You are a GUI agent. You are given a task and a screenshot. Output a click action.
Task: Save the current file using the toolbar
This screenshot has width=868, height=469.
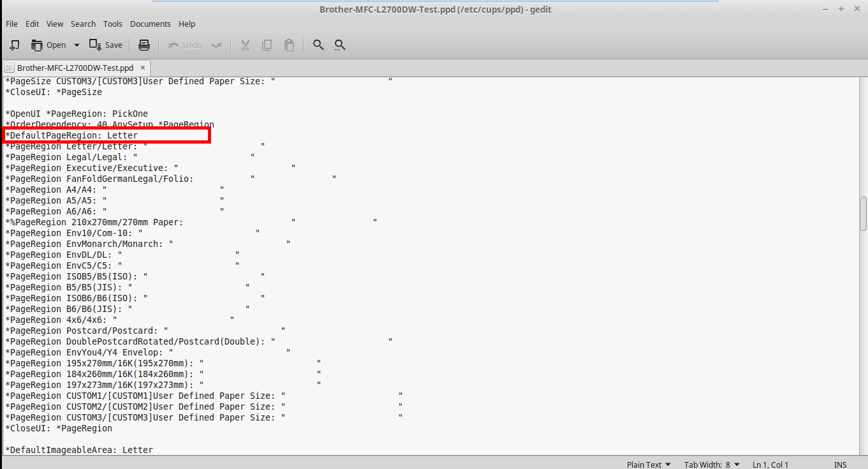click(x=106, y=45)
